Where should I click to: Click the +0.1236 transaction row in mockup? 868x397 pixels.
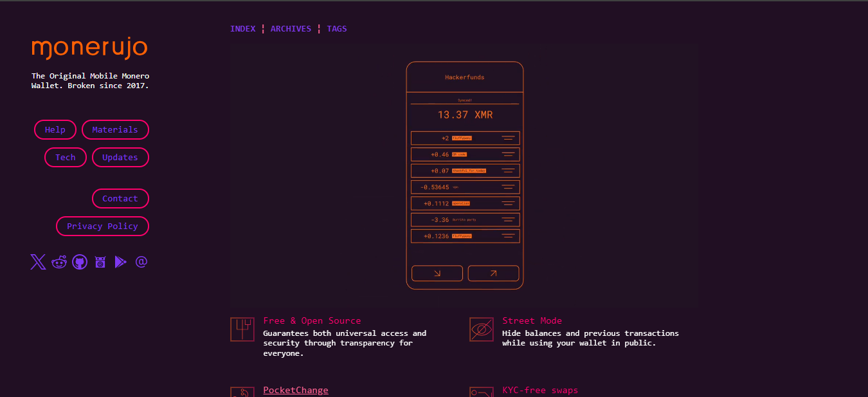pos(465,236)
